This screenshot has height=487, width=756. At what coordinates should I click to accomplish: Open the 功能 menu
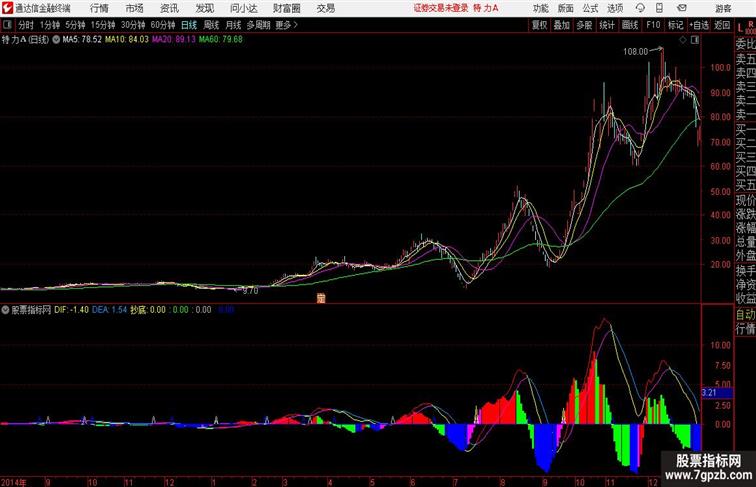[x=540, y=8]
